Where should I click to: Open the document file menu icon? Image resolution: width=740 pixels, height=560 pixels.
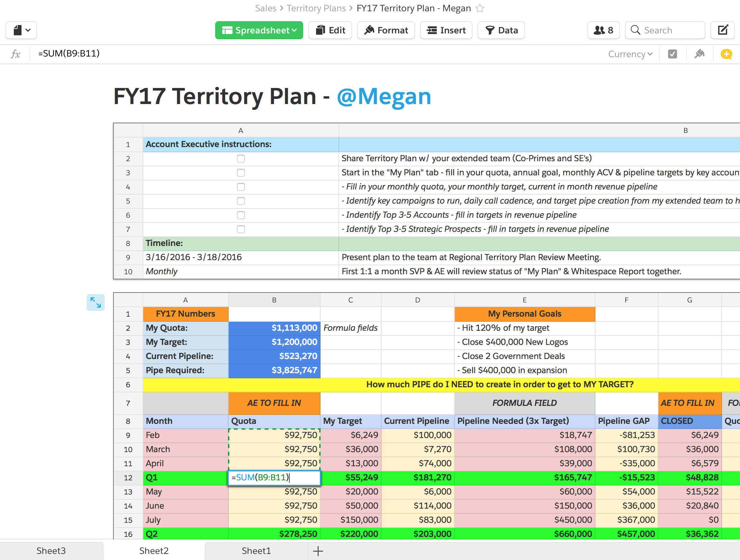click(x=21, y=31)
